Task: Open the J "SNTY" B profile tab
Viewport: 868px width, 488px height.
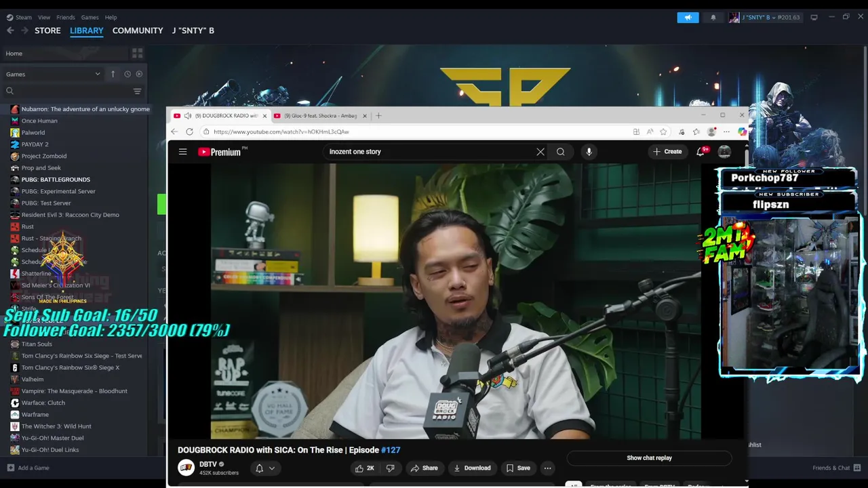Action: tap(193, 30)
